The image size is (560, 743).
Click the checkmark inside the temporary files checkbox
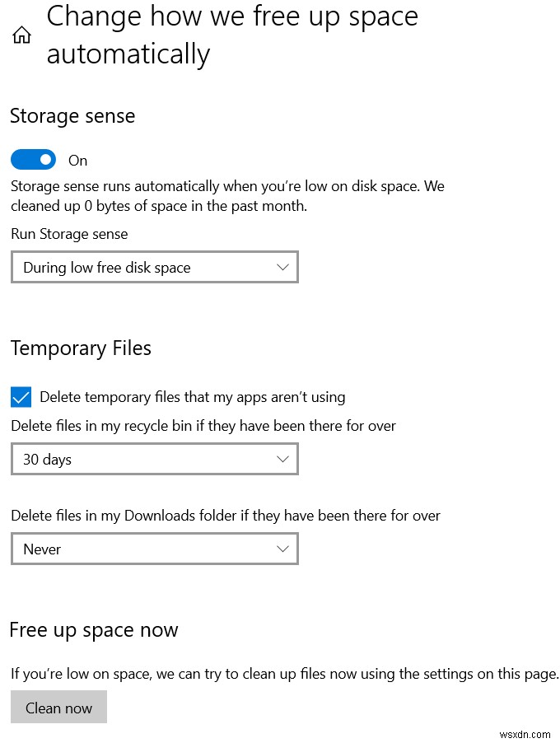(21, 397)
